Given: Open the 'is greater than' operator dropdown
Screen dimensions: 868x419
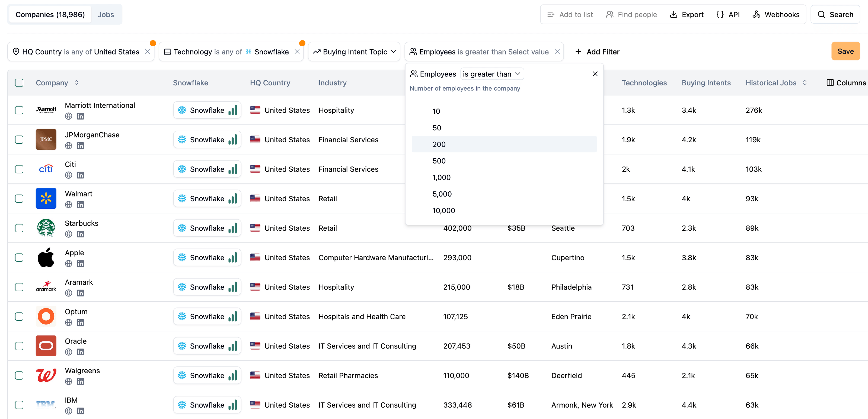Looking at the screenshot, I should point(492,74).
